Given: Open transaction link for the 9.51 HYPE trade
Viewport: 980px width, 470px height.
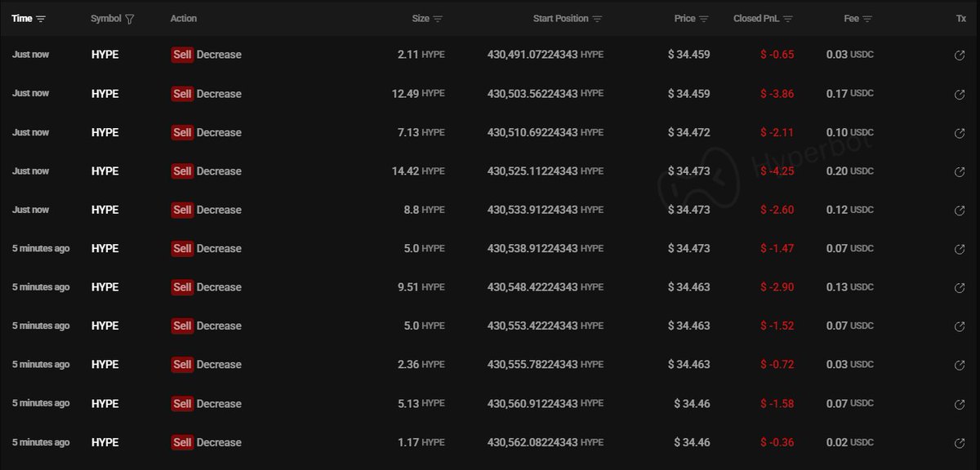Looking at the screenshot, I should click(960, 288).
